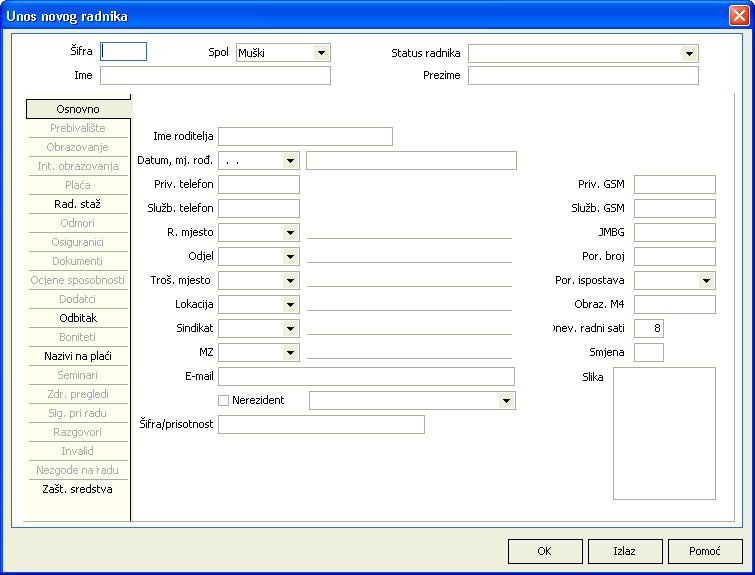Tick the Nerezident checkbox
The height and width of the screenshot is (575, 755).
point(224,400)
